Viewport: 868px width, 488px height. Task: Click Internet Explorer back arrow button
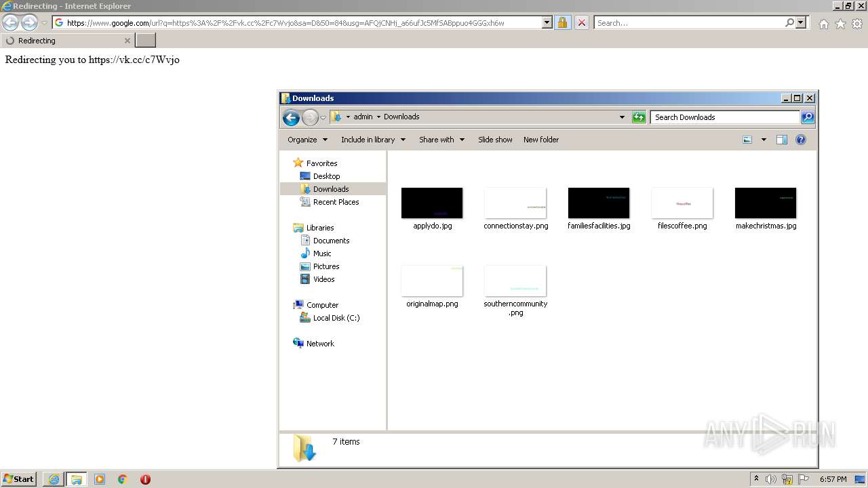[x=10, y=22]
